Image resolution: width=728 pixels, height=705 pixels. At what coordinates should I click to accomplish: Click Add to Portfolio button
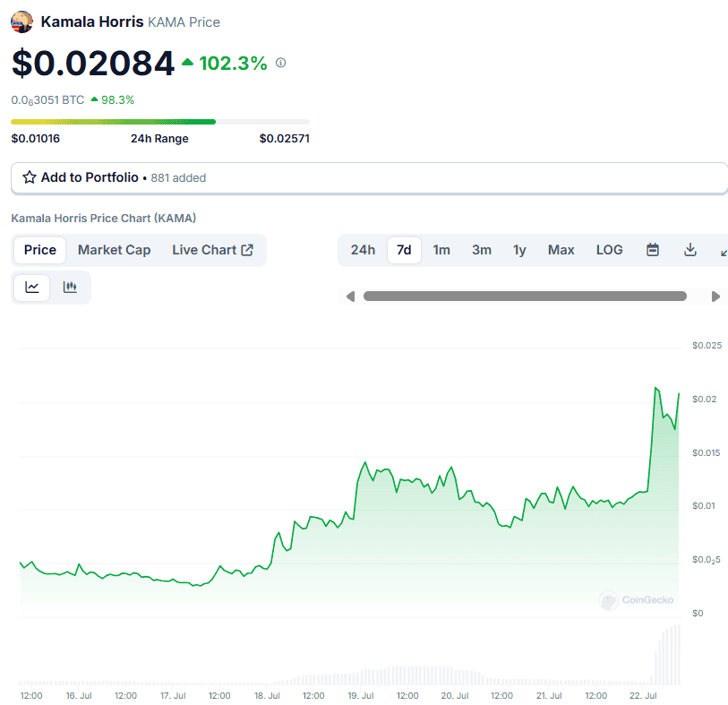click(370, 178)
